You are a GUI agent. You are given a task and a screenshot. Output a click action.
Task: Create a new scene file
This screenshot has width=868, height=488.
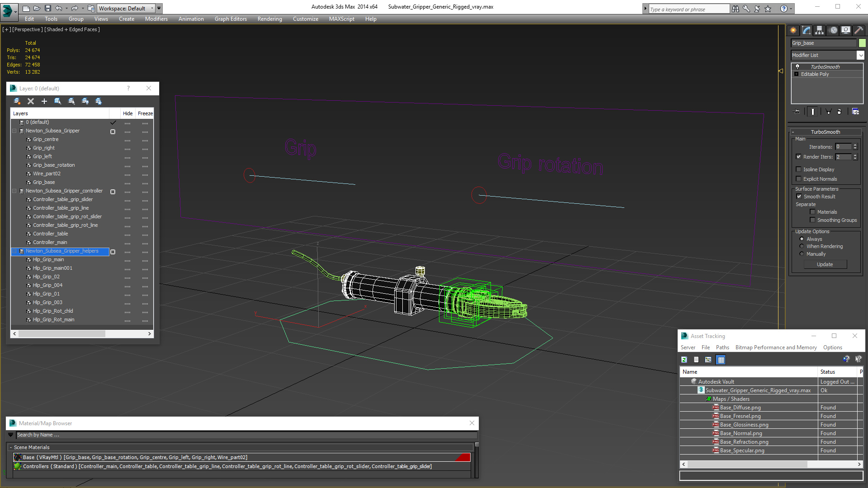(26, 8)
